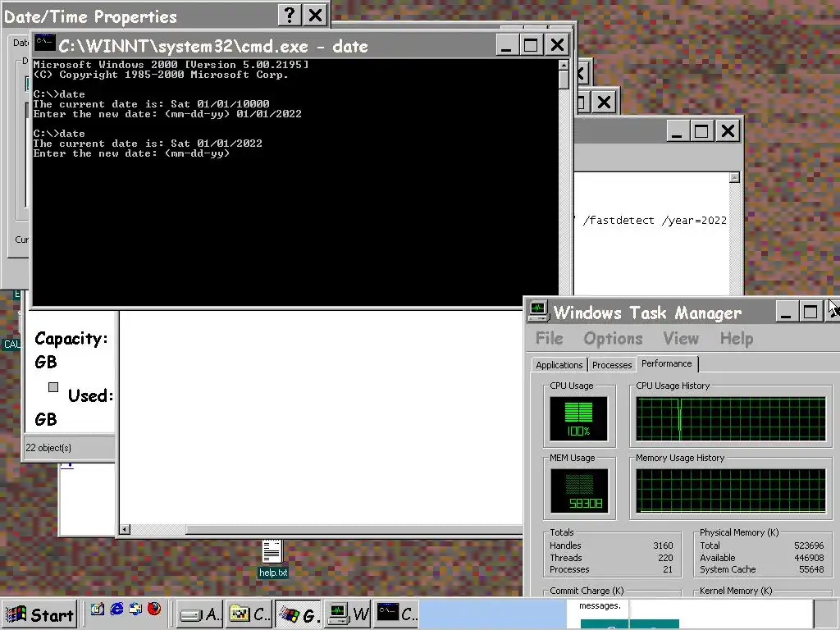Select the Performance tab
Screen dimensions: 840x630
click(x=666, y=363)
